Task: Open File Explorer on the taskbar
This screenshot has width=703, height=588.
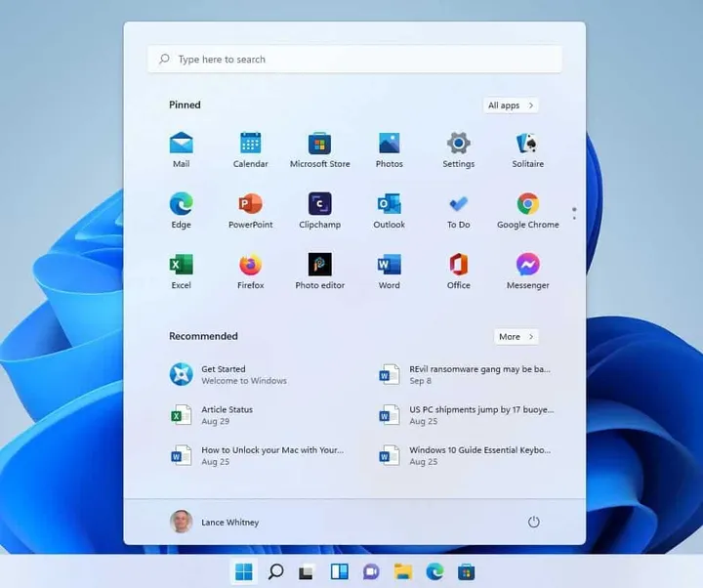Action: (x=403, y=571)
